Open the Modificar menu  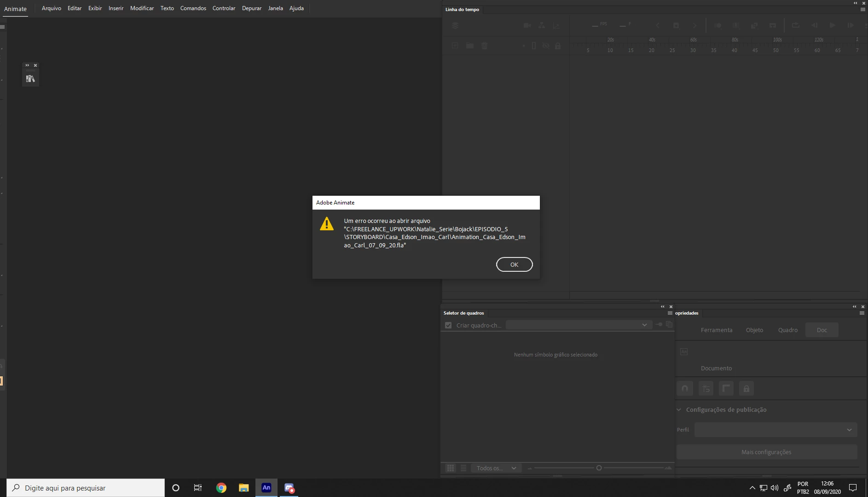(x=142, y=8)
